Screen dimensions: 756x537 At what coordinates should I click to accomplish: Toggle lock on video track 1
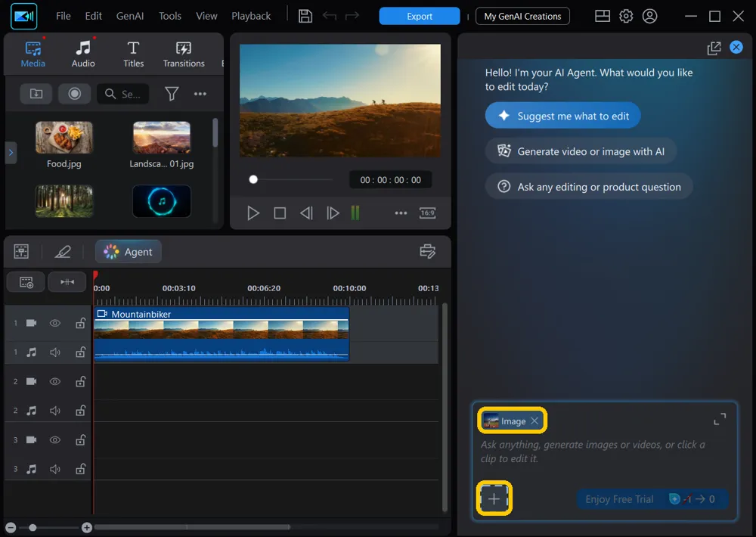[80, 323]
